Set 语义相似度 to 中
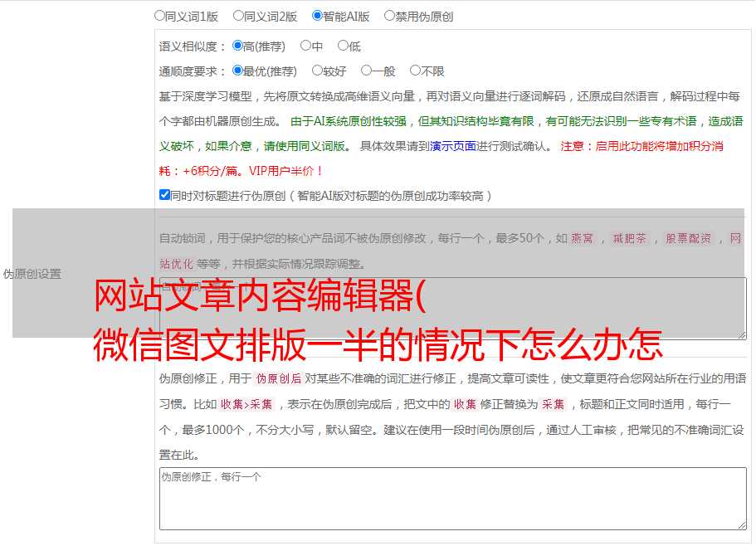Screen dimensions: 756x546 pyautogui.click(x=305, y=46)
